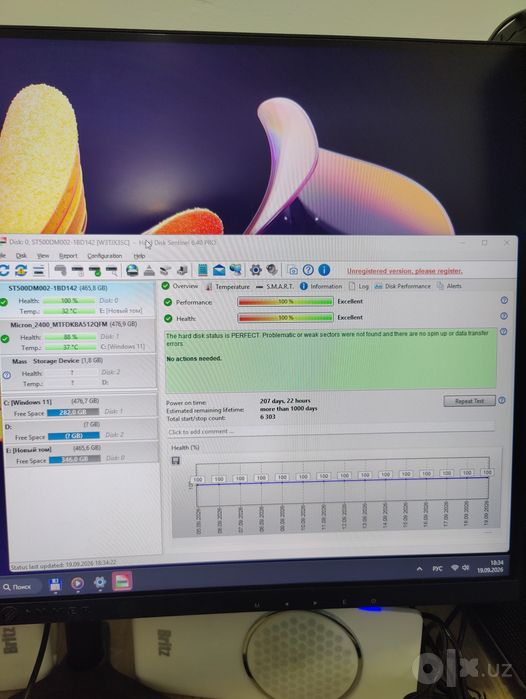Screen dimensions: 526x699
Task: Click the envelope email toolbar icon
Action: (219, 270)
